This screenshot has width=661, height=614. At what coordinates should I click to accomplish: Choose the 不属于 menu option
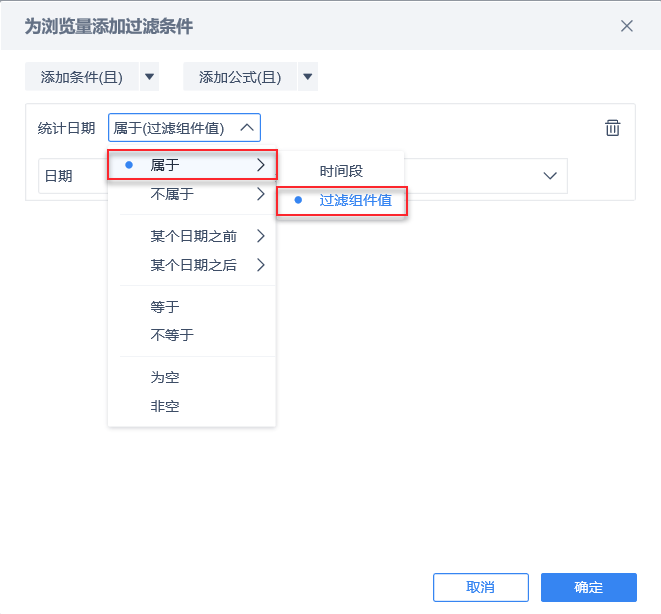[192, 194]
